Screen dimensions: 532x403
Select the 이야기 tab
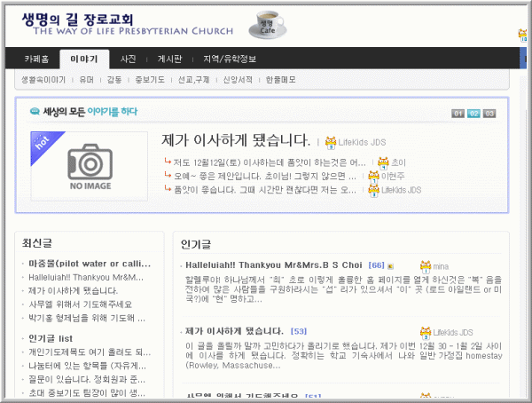tap(84, 59)
